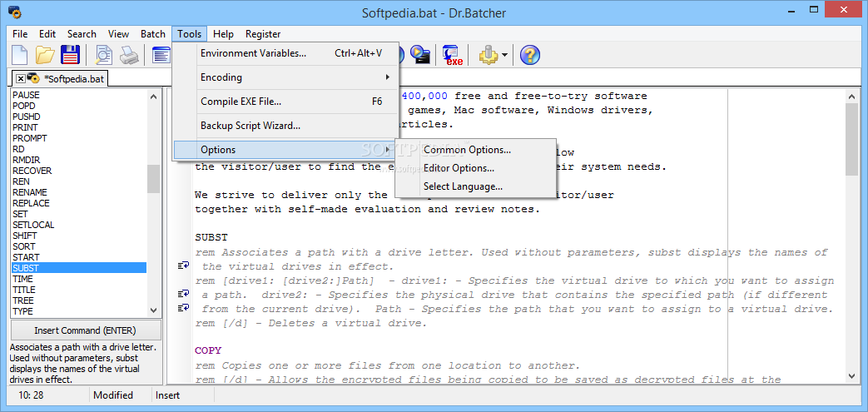Image resolution: width=868 pixels, height=412 pixels.
Task: Open the Search menu
Action: pos(82,34)
